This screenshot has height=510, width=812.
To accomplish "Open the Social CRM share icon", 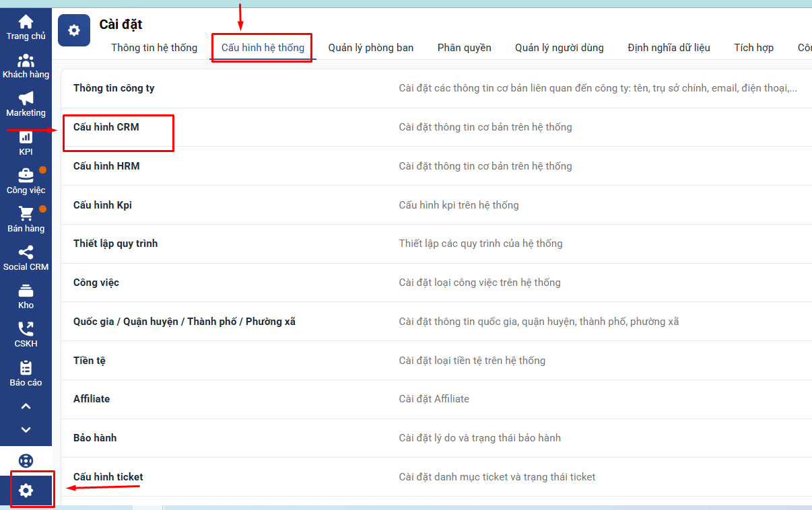I will [26, 253].
